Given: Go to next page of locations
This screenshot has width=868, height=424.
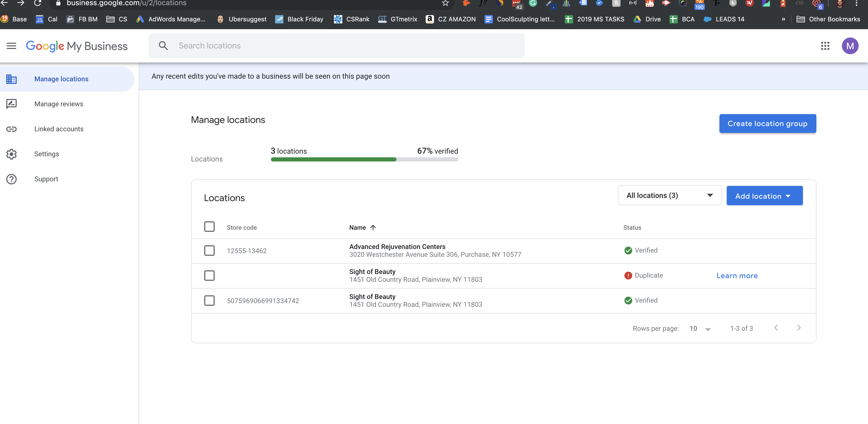Looking at the screenshot, I should 799,328.
